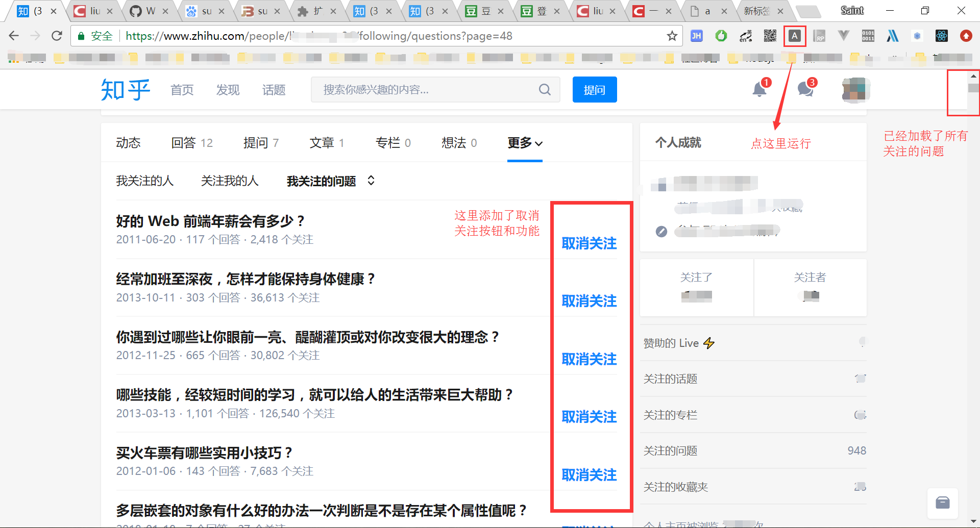This screenshot has height=528, width=980.
Task: Open the private messages bubble
Action: [x=805, y=89]
